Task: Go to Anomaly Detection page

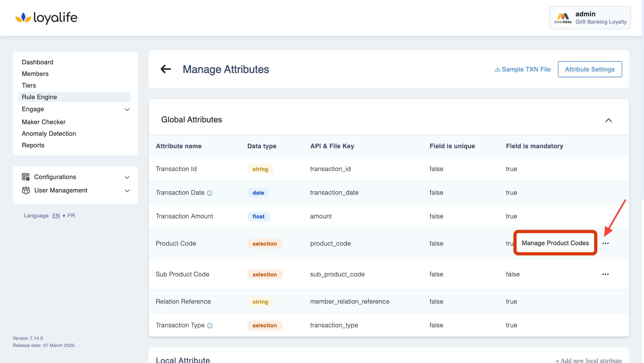Action: click(x=49, y=133)
